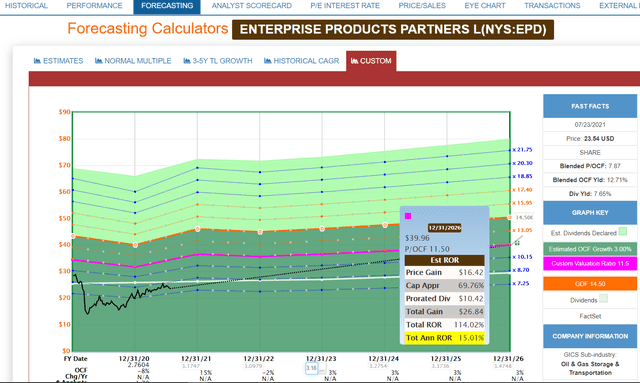
Task: Click the Price Gain $16.42 row
Action: pyautogui.click(x=444, y=272)
